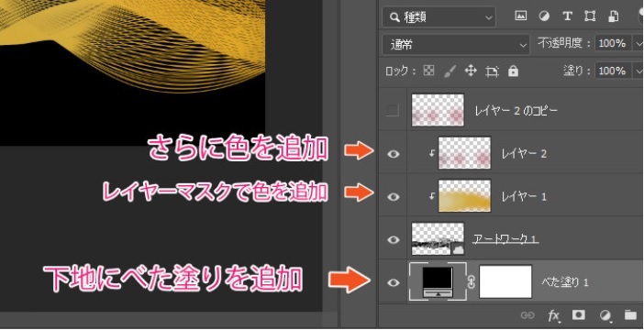Lock transparent pixels checkerboard icon
Screen dimensions: 644x330
[x=428, y=71]
